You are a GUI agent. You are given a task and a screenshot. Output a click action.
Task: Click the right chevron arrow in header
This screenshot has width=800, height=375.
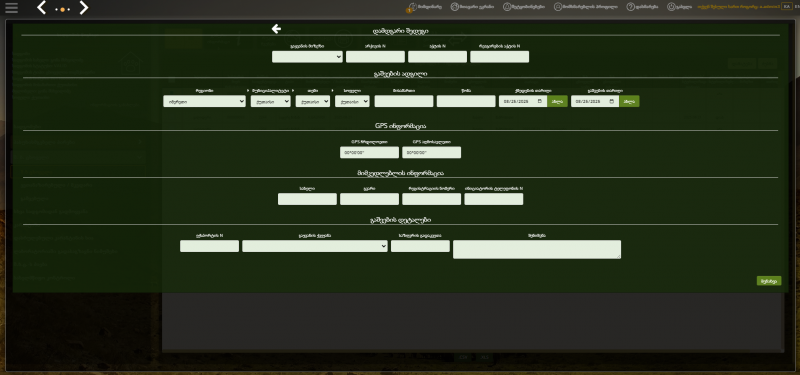[x=84, y=8]
